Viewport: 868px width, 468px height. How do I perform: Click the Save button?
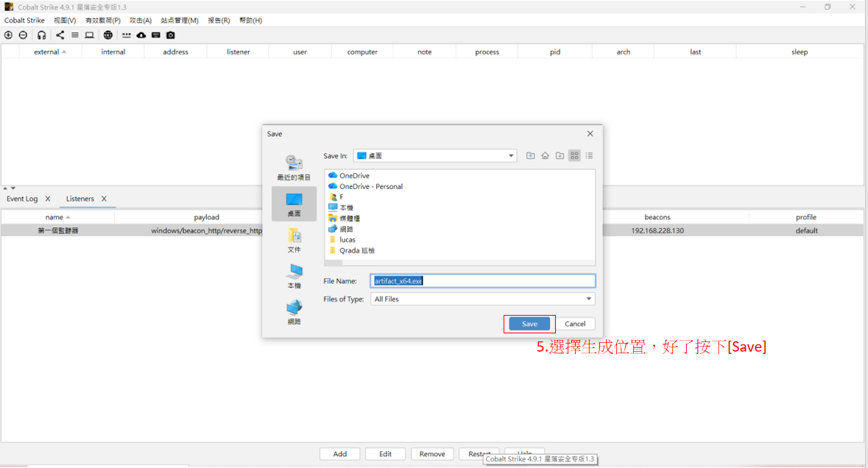pos(529,324)
